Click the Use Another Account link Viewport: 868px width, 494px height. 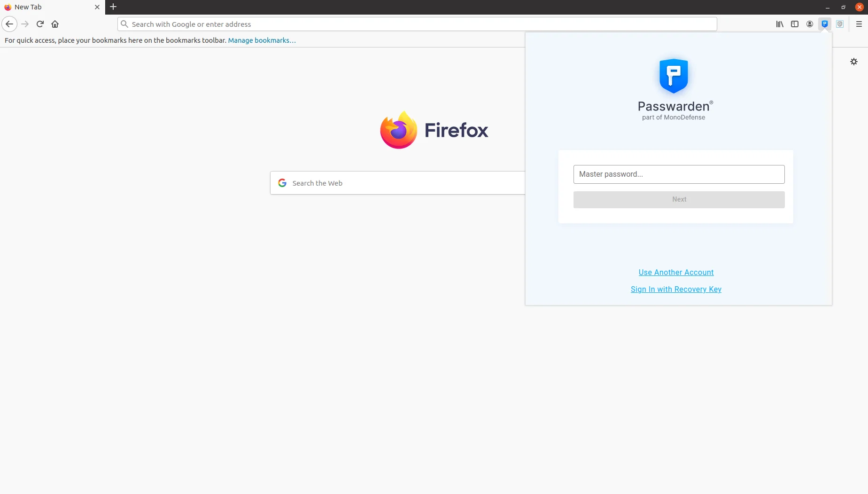coord(675,272)
